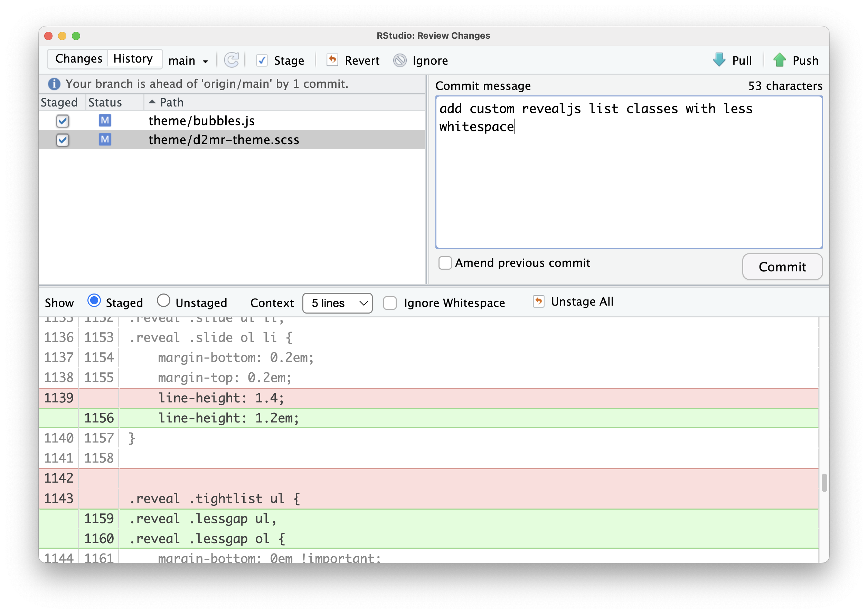Click the Push up-arrow icon
This screenshot has width=868, height=614.
(779, 60)
